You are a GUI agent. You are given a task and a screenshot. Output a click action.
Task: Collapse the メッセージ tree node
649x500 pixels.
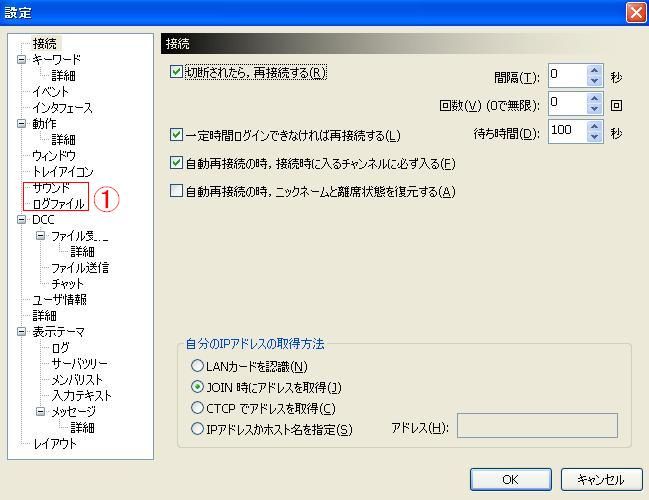point(41,411)
